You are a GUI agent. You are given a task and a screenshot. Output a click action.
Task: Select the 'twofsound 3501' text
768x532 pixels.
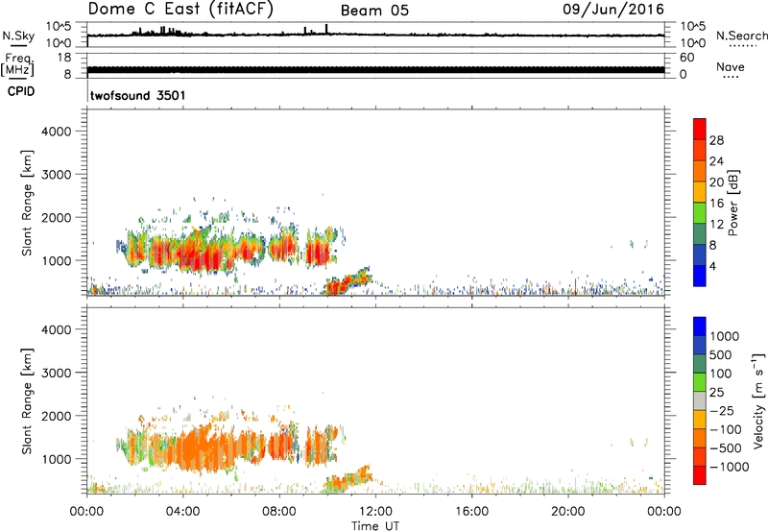click(x=138, y=95)
